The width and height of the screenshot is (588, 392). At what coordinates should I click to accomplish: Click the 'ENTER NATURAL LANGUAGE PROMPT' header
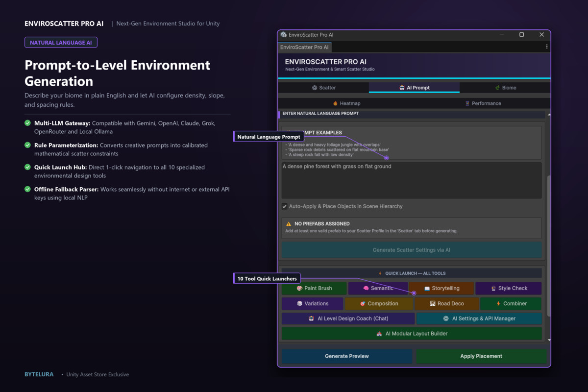[x=320, y=114]
